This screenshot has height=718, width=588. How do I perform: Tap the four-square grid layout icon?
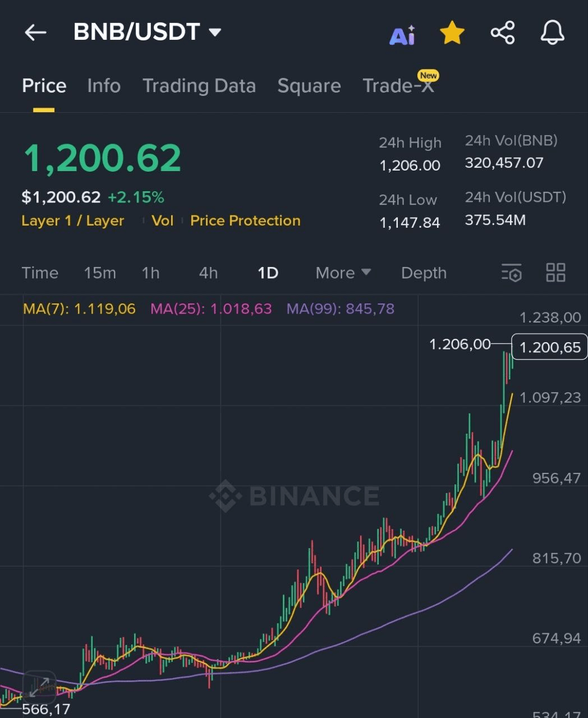(x=555, y=273)
